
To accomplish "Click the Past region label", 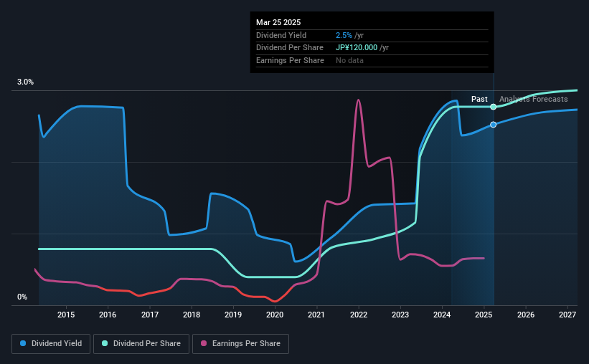I will pyautogui.click(x=479, y=99).
